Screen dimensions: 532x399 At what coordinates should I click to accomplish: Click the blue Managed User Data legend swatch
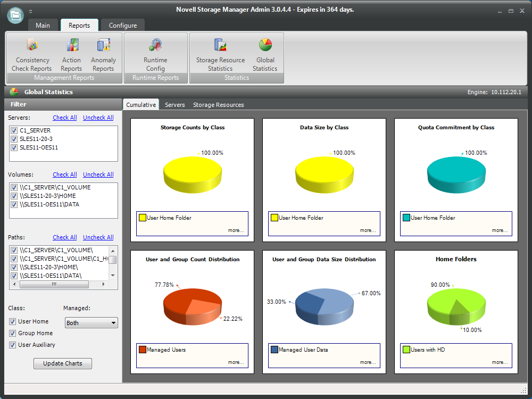coord(275,350)
